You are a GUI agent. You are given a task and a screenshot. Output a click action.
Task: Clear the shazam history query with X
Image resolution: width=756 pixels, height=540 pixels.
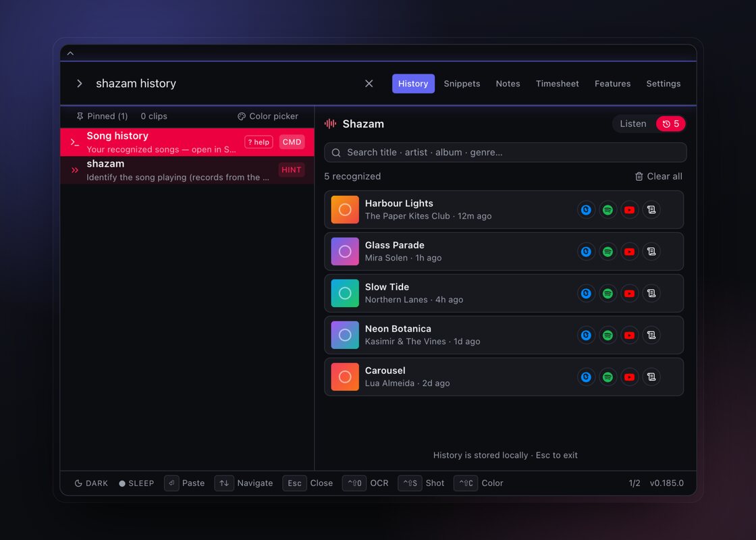369,84
